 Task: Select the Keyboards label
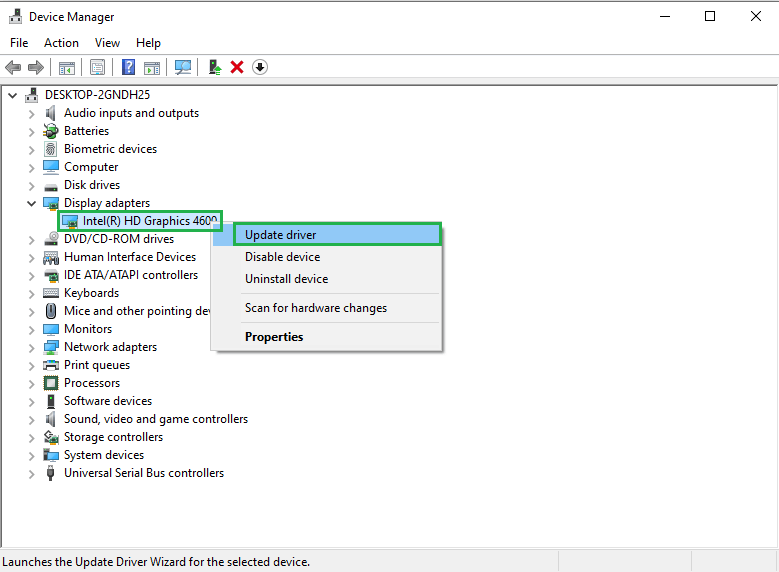(91, 293)
